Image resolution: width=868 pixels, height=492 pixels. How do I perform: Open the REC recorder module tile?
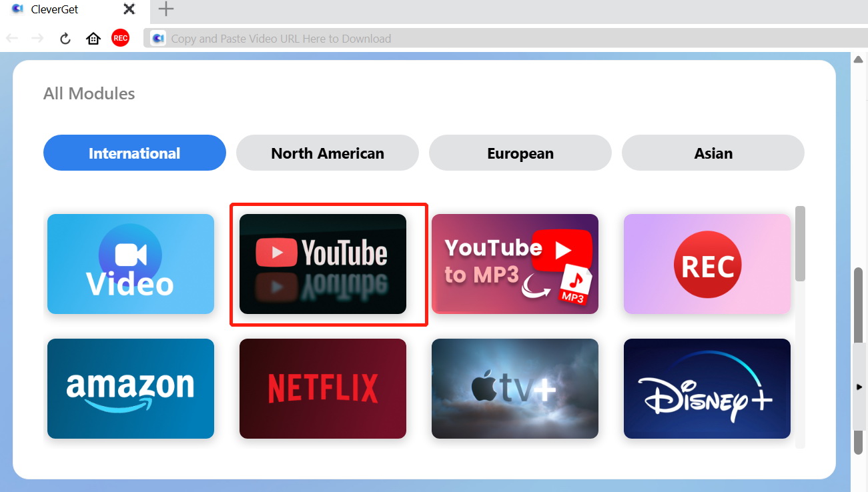pyautogui.click(x=707, y=264)
